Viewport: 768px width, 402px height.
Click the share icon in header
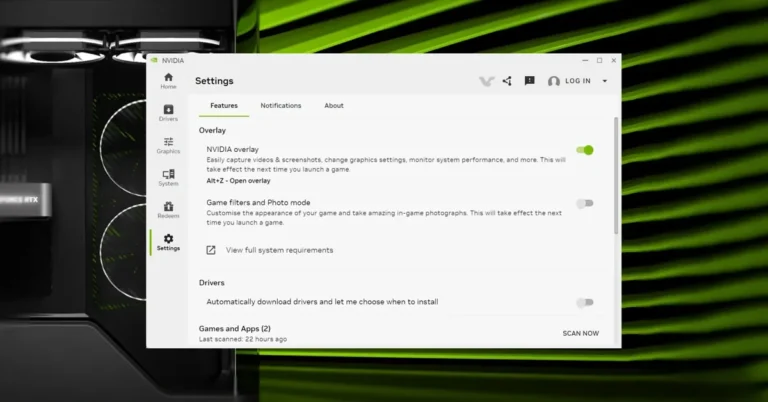click(x=507, y=81)
